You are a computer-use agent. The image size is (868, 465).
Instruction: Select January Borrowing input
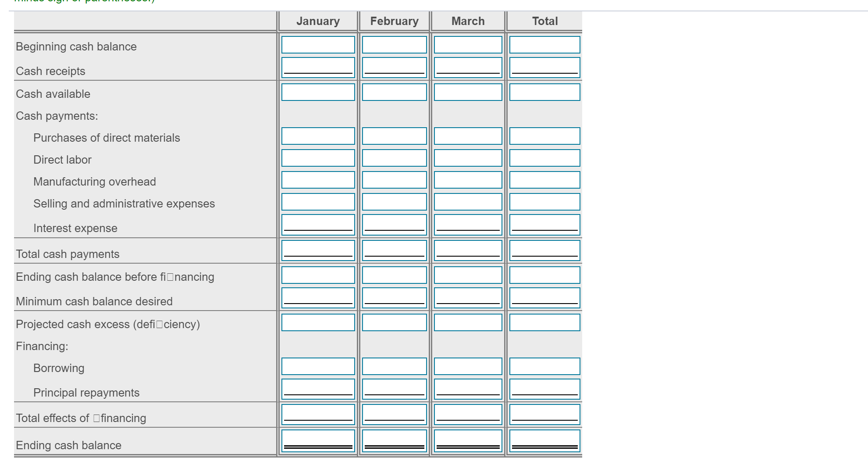point(318,366)
